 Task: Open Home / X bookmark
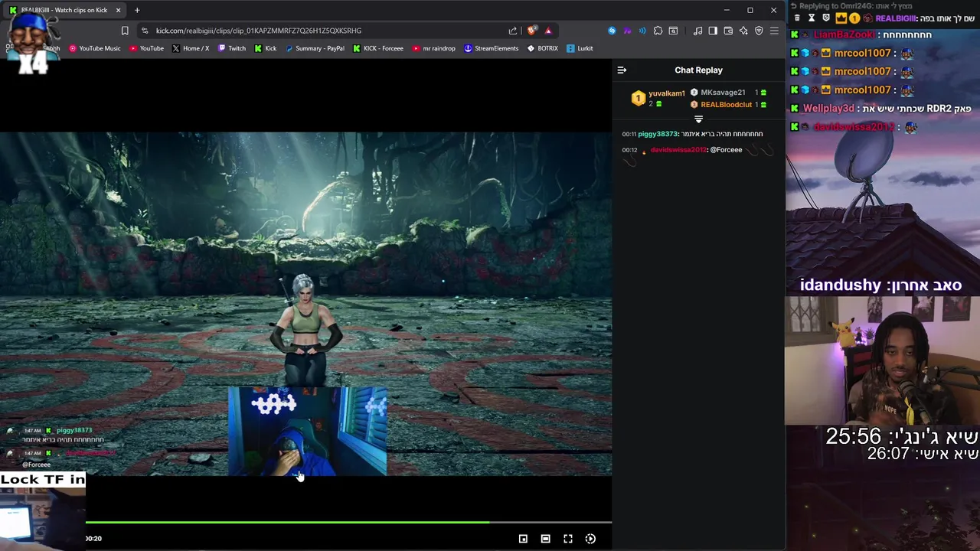[191, 48]
